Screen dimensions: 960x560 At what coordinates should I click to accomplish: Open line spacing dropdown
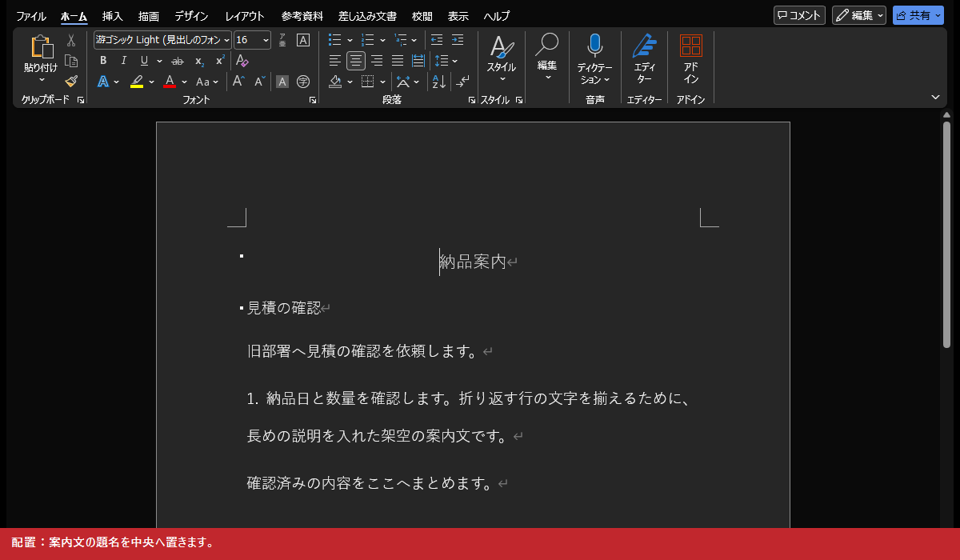tap(455, 61)
